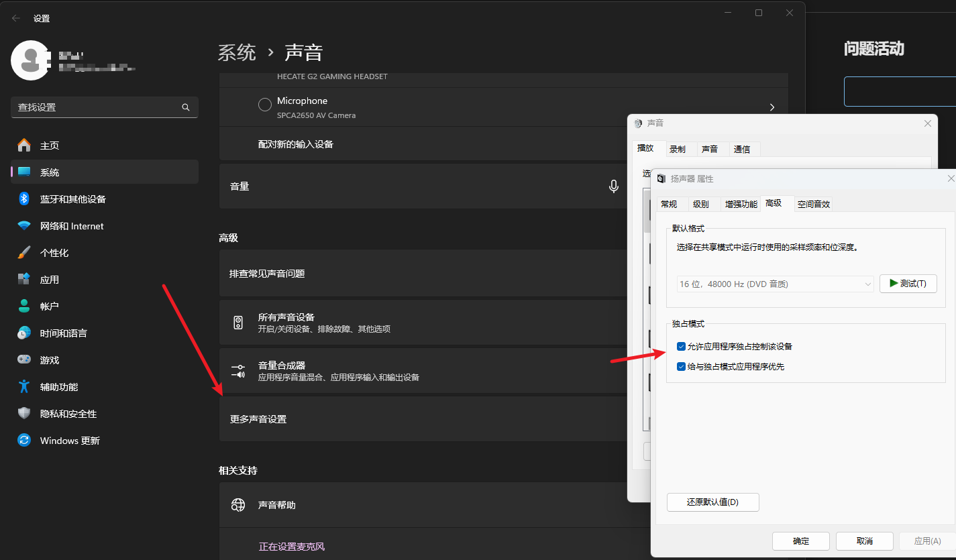This screenshot has width=956, height=560.
Task: Click the back arrow in Settings window
Action: coord(16,18)
